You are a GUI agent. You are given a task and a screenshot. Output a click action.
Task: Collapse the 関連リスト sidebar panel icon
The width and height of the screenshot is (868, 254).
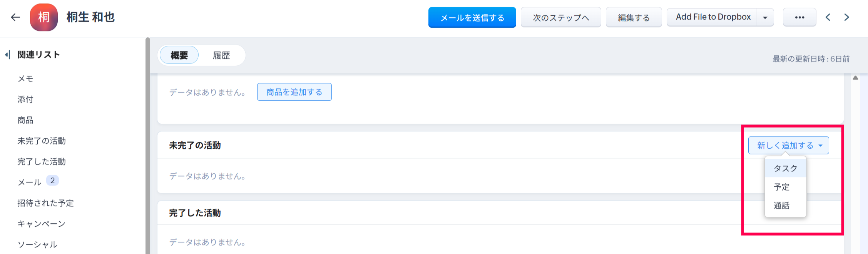[x=7, y=55]
